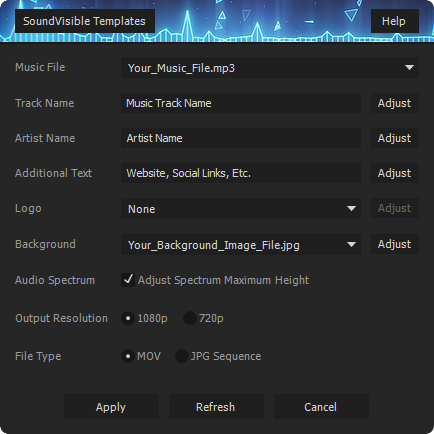
Task: Click Adjust next to Additional Text
Action: (395, 173)
